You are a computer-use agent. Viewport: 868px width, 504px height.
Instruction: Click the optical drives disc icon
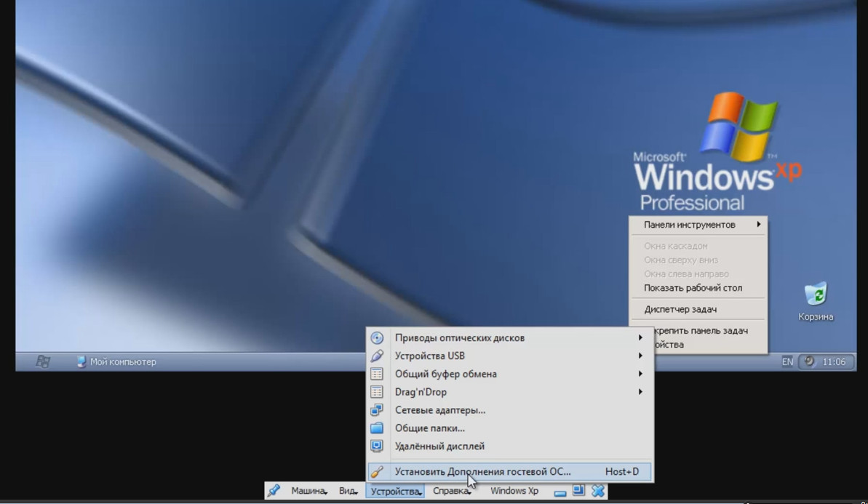pos(377,338)
